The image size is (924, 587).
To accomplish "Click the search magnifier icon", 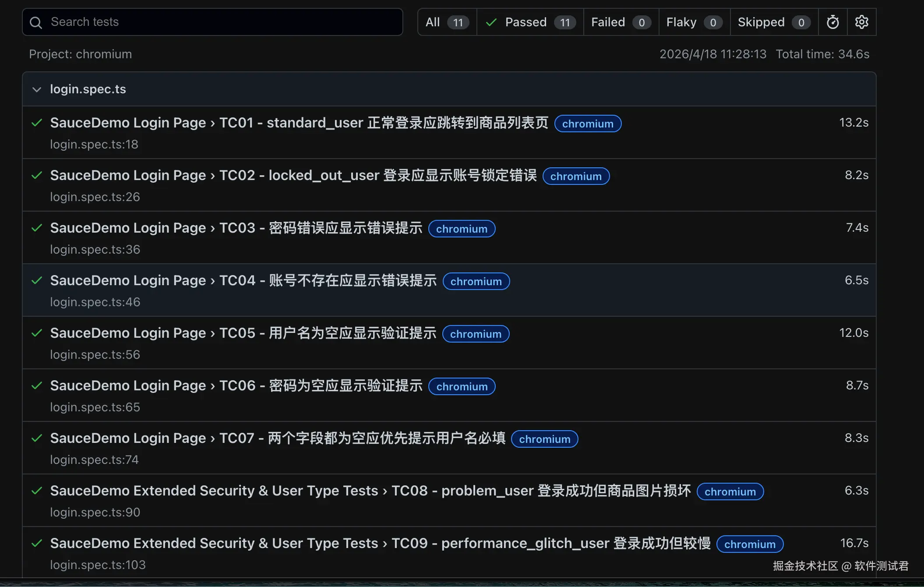I will tap(36, 22).
